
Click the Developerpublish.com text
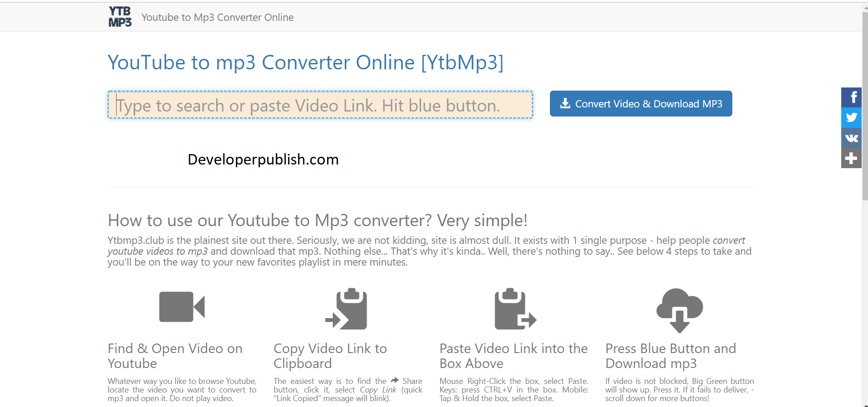coord(263,160)
